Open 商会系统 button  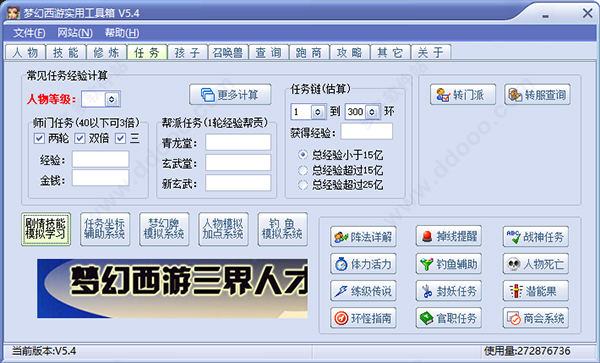pyautogui.click(x=535, y=318)
